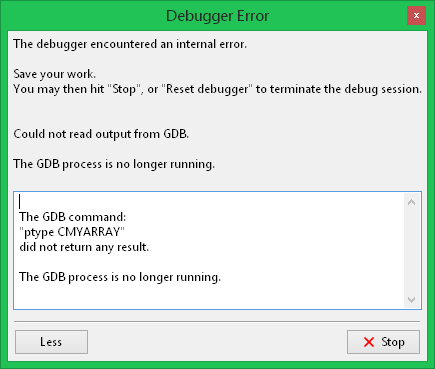Click "The GDB command:" text line
This screenshot has width=435, height=369.
pos(72,217)
